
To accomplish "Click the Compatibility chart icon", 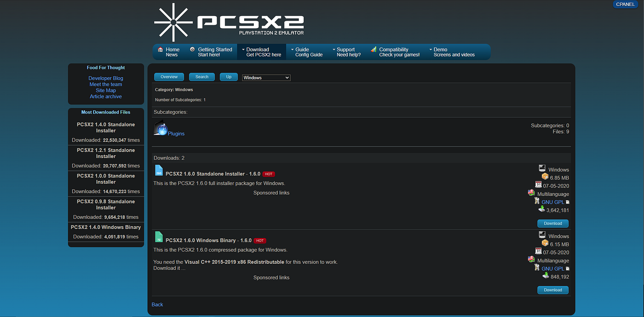I will pyautogui.click(x=374, y=49).
